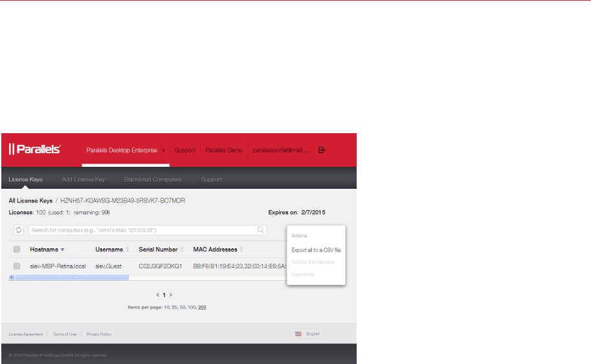Click Support in the red header
The image size is (591, 364).
click(x=184, y=150)
